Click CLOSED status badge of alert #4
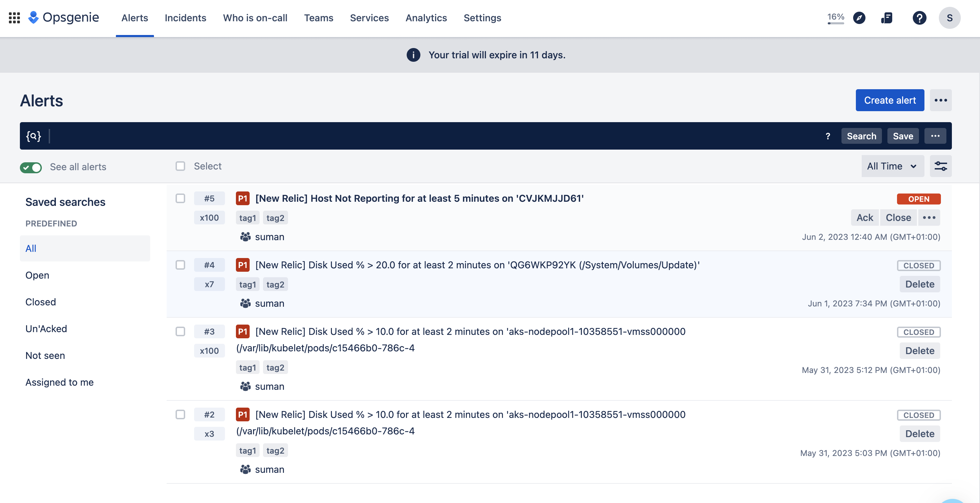The image size is (980, 503). click(918, 266)
